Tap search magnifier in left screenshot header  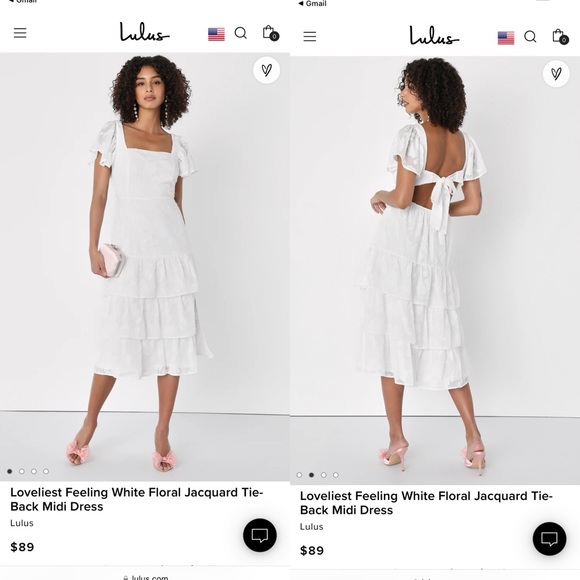pos(240,33)
